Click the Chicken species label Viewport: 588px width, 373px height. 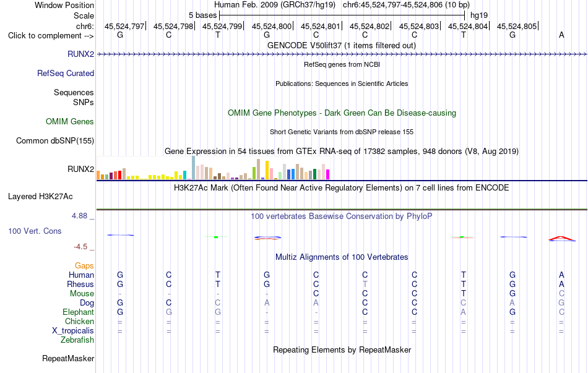79,321
